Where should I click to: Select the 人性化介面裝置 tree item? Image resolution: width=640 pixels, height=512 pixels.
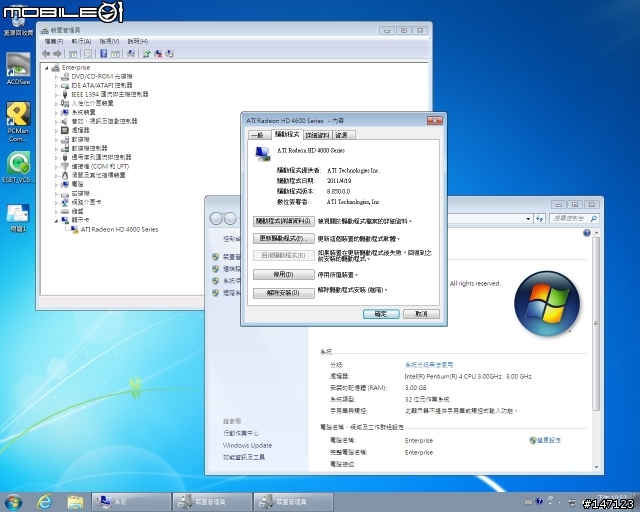(x=92, y=104)
